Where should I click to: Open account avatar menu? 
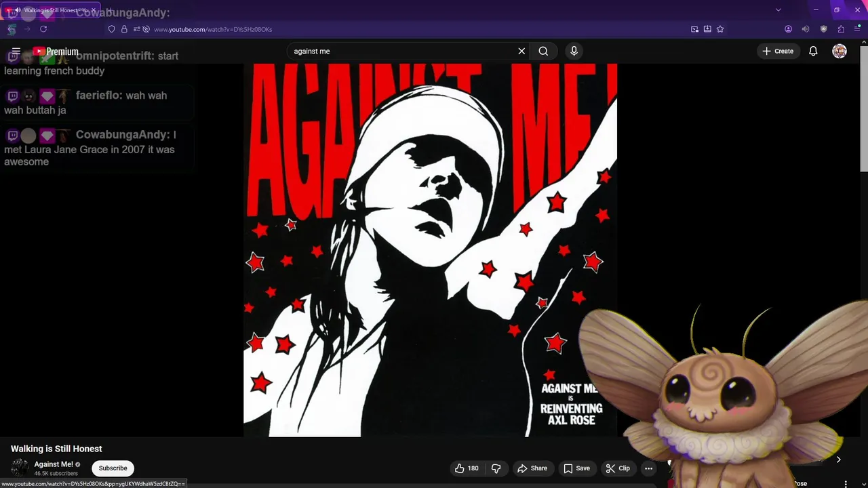pos(840,52)
